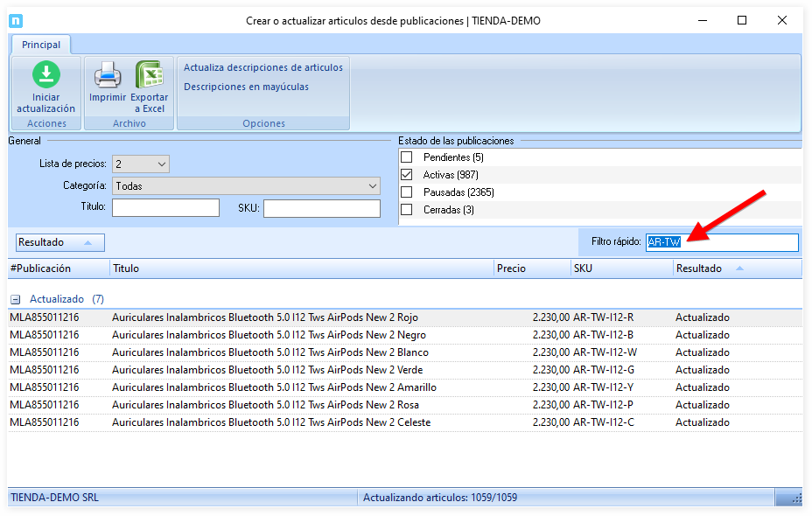Click the Resultado column sort arrow
The image size is (812, 516).
[739, 268]
